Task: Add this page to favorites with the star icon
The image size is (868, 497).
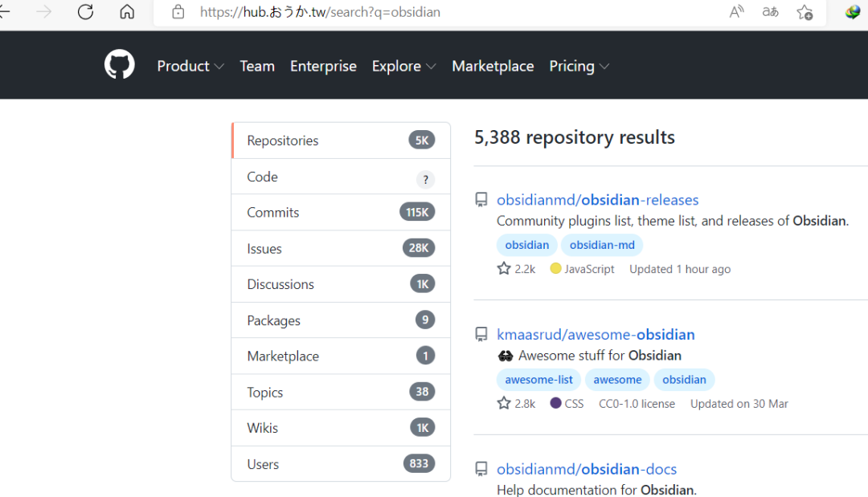Action: 805,11
